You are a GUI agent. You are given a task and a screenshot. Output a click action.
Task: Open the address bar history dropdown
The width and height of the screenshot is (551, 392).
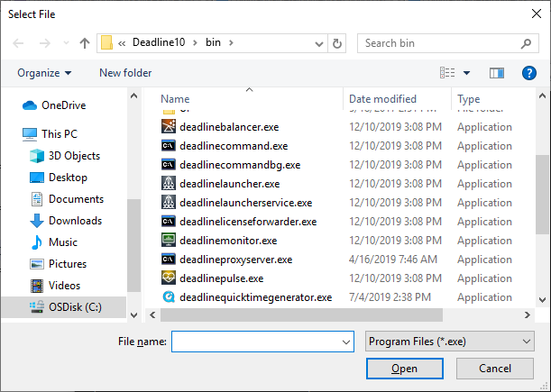point(318,43)
